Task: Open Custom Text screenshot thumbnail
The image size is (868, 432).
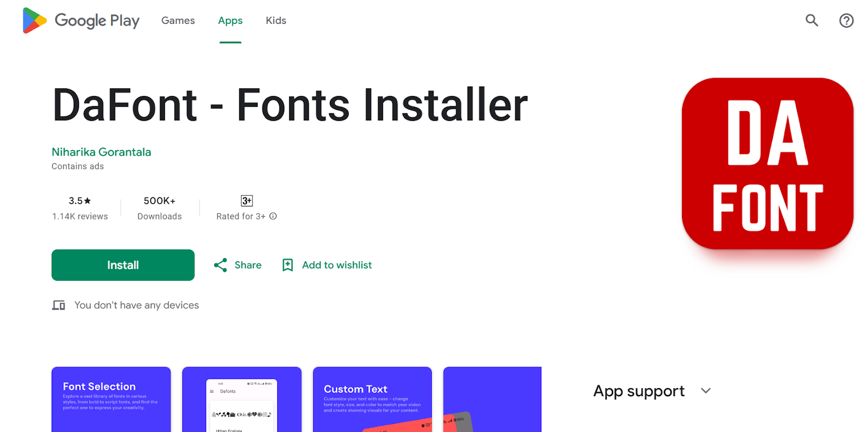Action: tap(372, 399)
